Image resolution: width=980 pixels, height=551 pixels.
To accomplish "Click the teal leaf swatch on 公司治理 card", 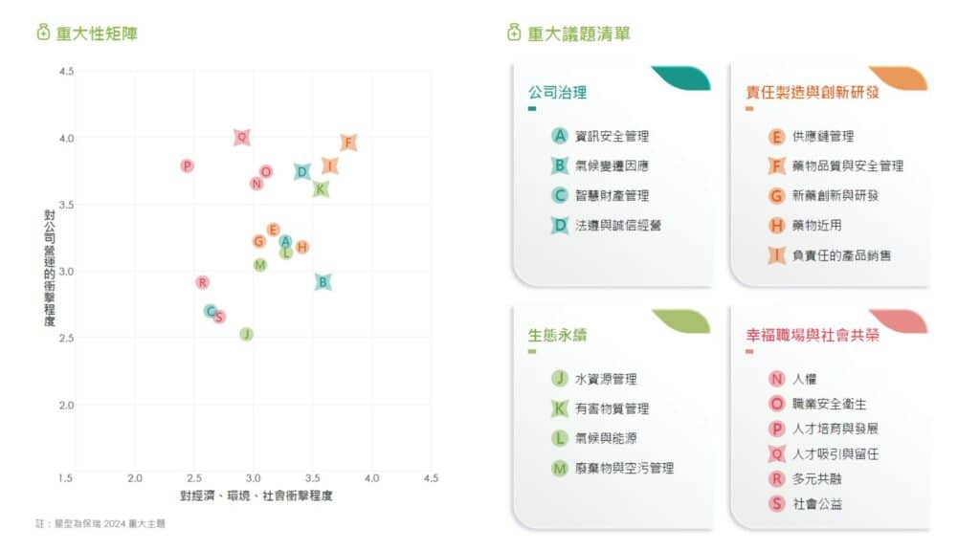I will 681,77.
